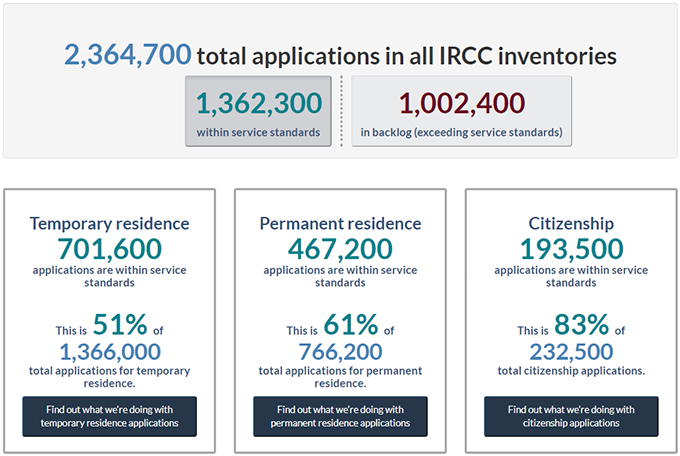Image resolution: width=680 pixels, height=456 pixels.
Task: Click the 2,364,700 total applications figure
Action: pos(128,55)
